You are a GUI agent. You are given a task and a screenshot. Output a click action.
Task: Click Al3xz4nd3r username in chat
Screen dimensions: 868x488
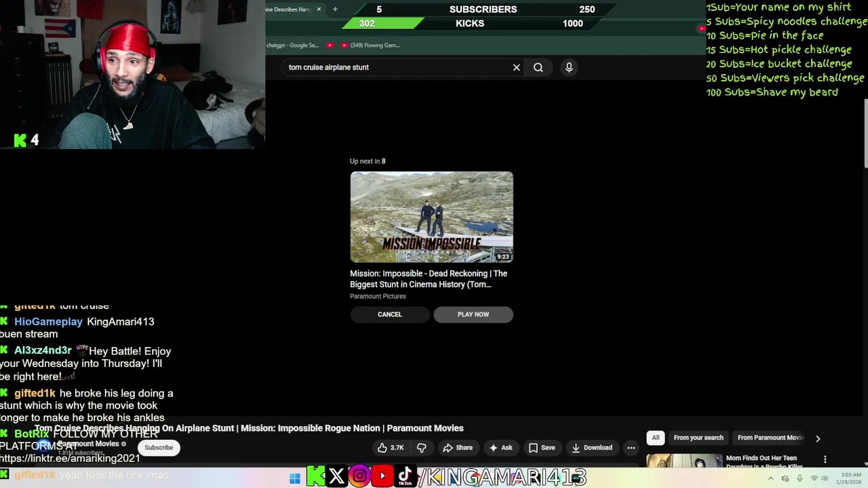(x=43, y=350)
